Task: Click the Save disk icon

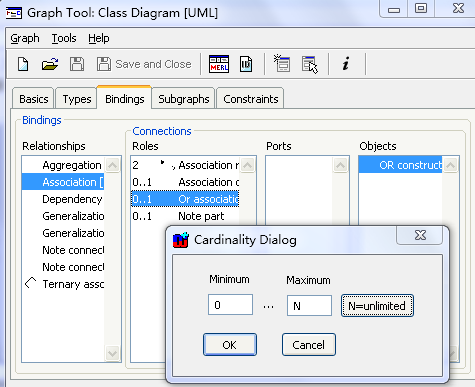Action: [77, 64]
